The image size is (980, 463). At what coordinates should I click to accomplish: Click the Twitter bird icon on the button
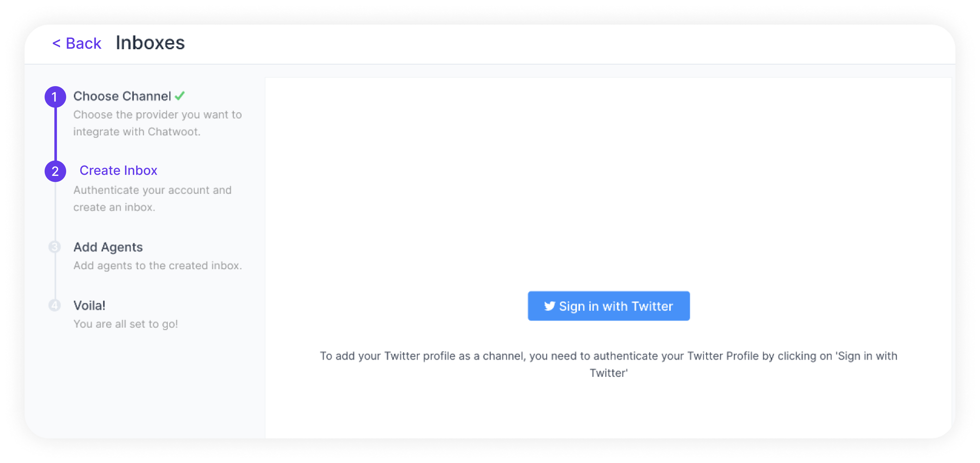click(549, 306)
